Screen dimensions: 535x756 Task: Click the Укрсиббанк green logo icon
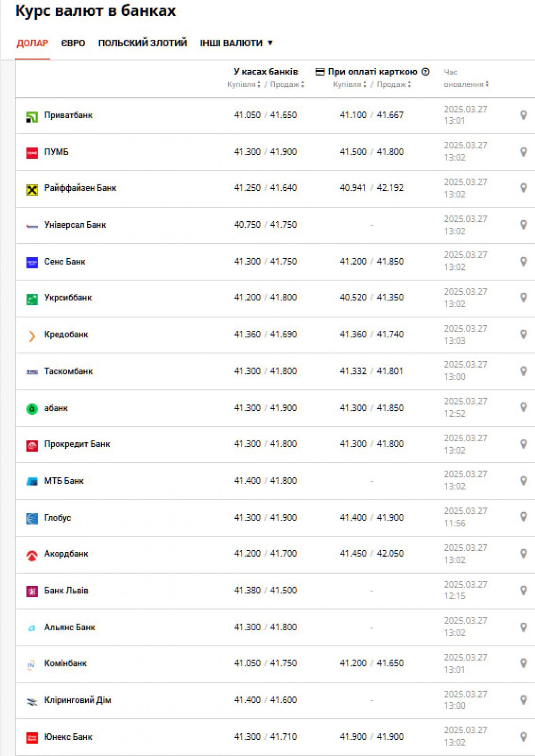coord(32,299)
